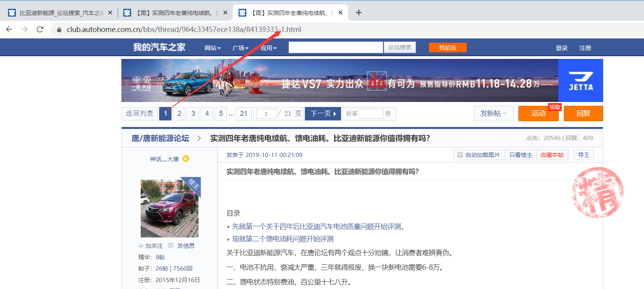Expand the 广场 dropdown menu

(240, 48)
